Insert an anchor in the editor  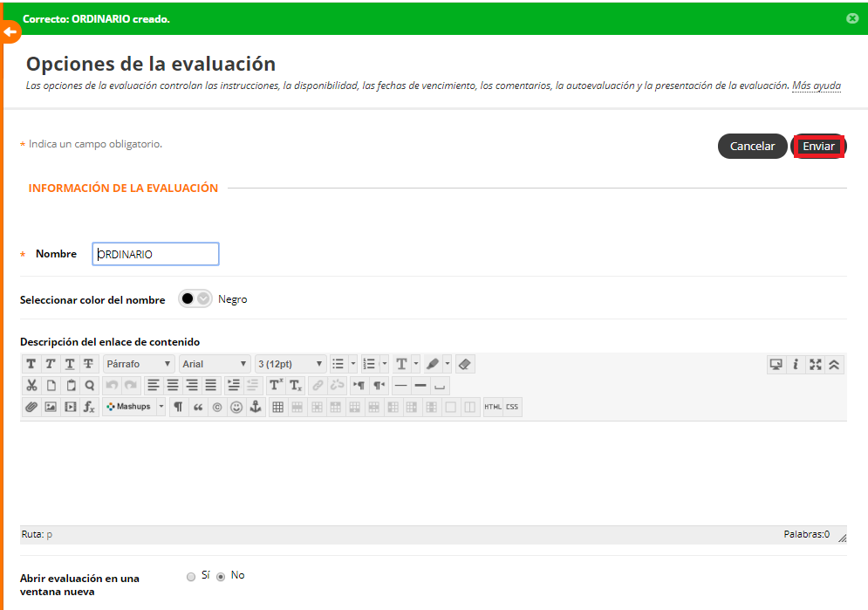pos(256,407)
